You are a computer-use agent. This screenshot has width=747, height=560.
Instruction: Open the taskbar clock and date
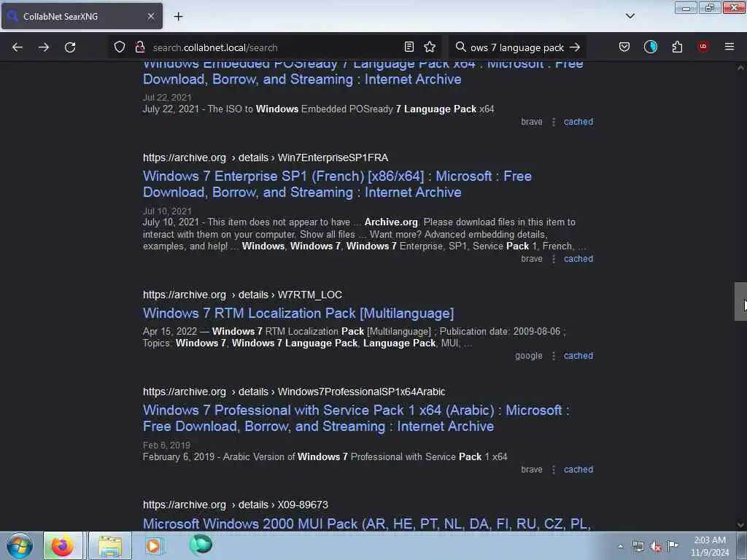point(710,546)
